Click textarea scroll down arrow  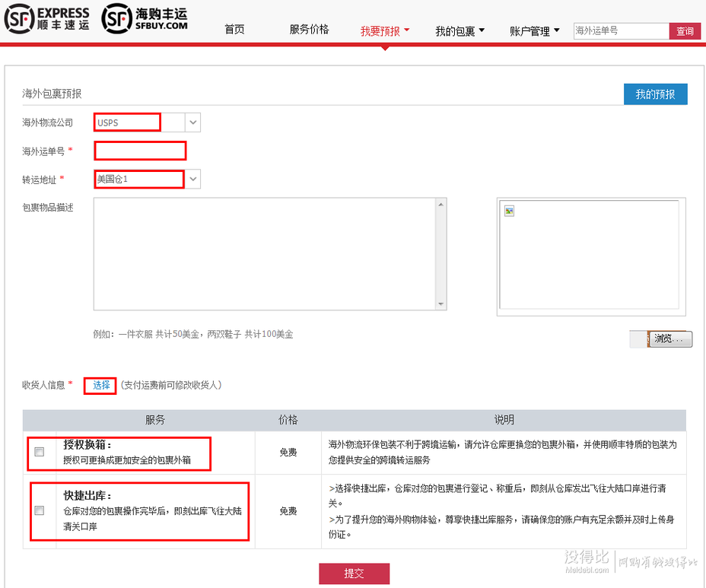pos(440,304)
